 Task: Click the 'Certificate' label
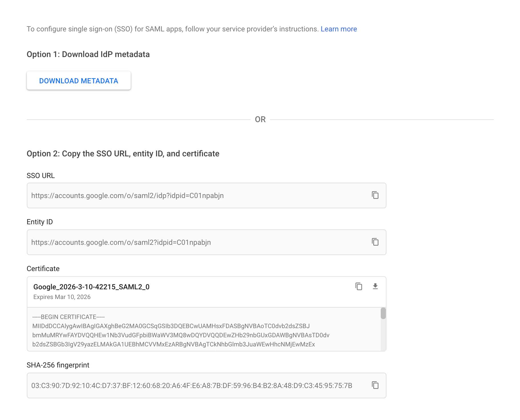tap(43, 269)
